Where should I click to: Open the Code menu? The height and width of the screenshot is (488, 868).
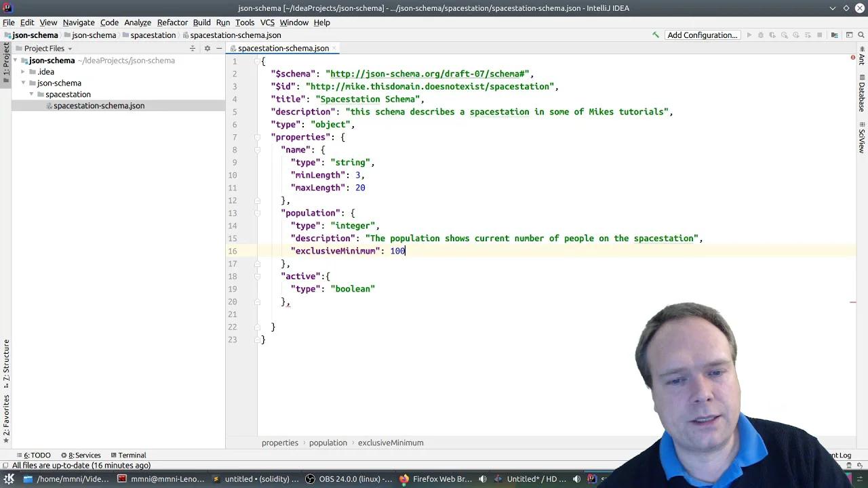click(x=109, y=22)
